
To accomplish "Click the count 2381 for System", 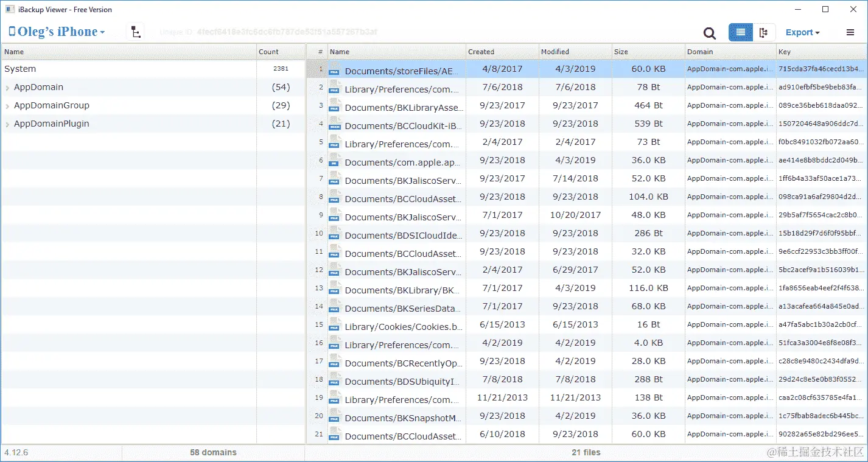I will coord(281,69).
